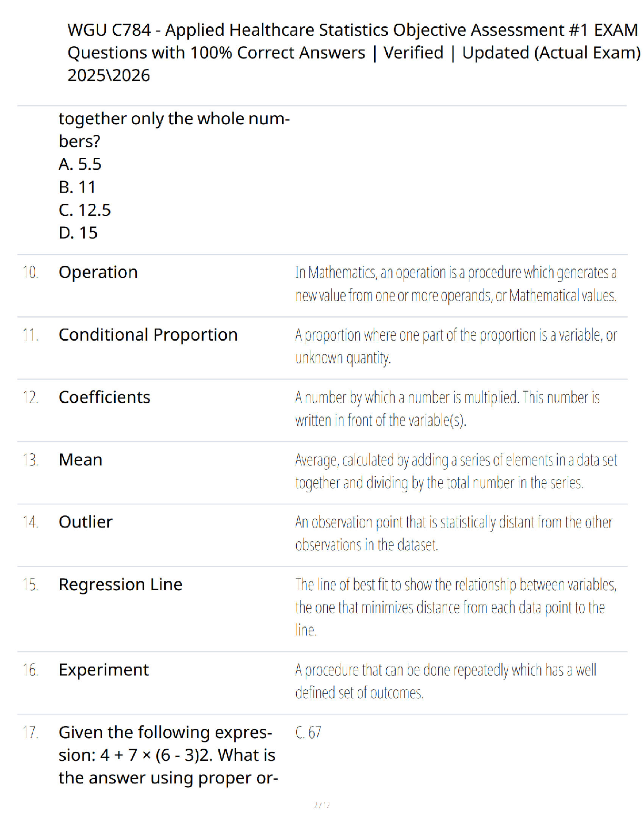Click question 17 about order of operations
The height and width of the screenshot is (834, 644).
(168, 755)
